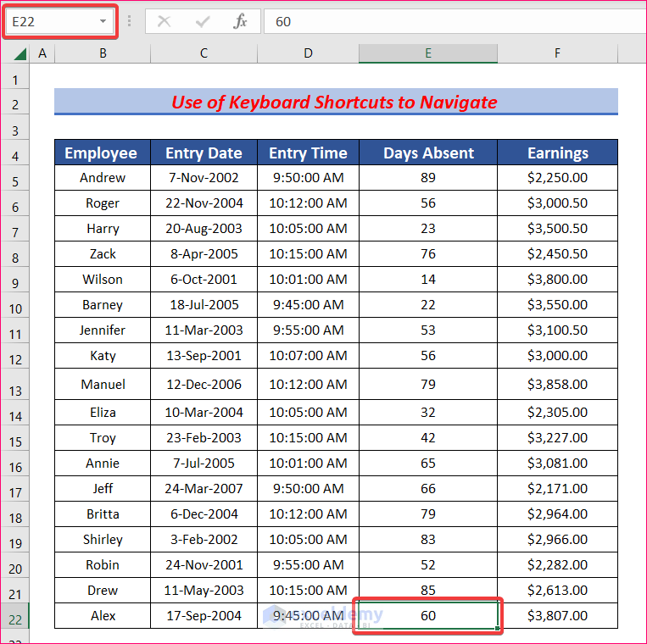Select the cell with 'Shirley'
Image resolution: width=647 pixels, height=644 pixels.
point(103,539)
